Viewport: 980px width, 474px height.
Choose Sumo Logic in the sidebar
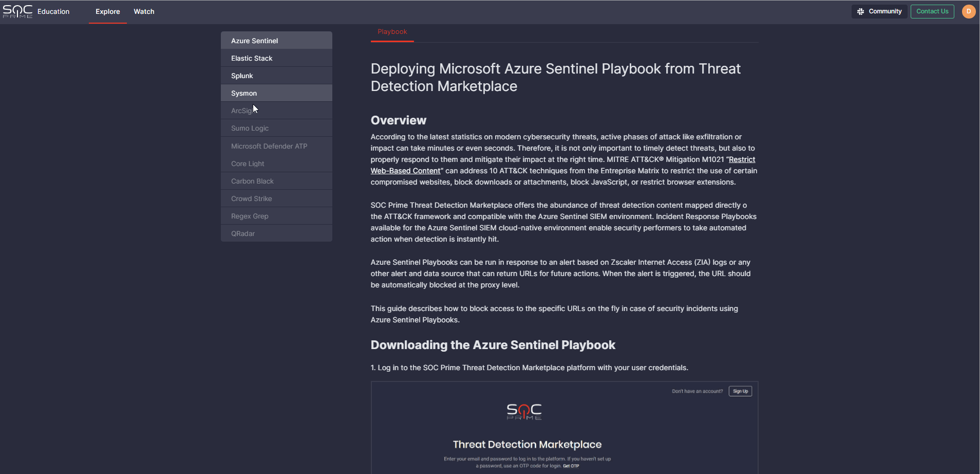[x=276, y=128]
